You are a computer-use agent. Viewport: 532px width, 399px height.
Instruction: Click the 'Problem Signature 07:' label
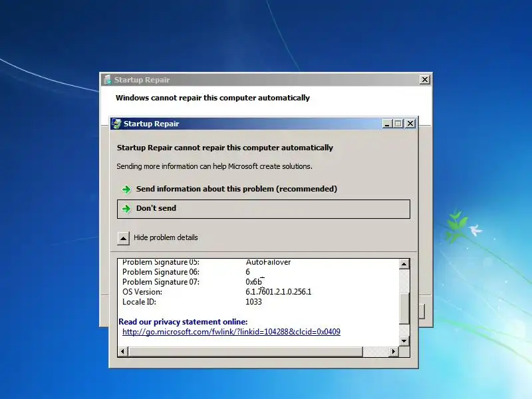point(161,282)
